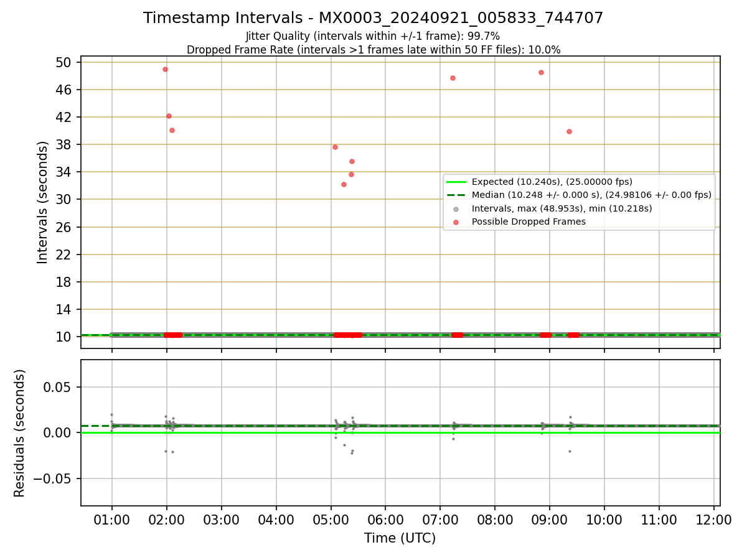The height and width of the screenshot is (560, 747).
Task: Click the '03:00' x-axis tick label
Action: click(222, 519)
